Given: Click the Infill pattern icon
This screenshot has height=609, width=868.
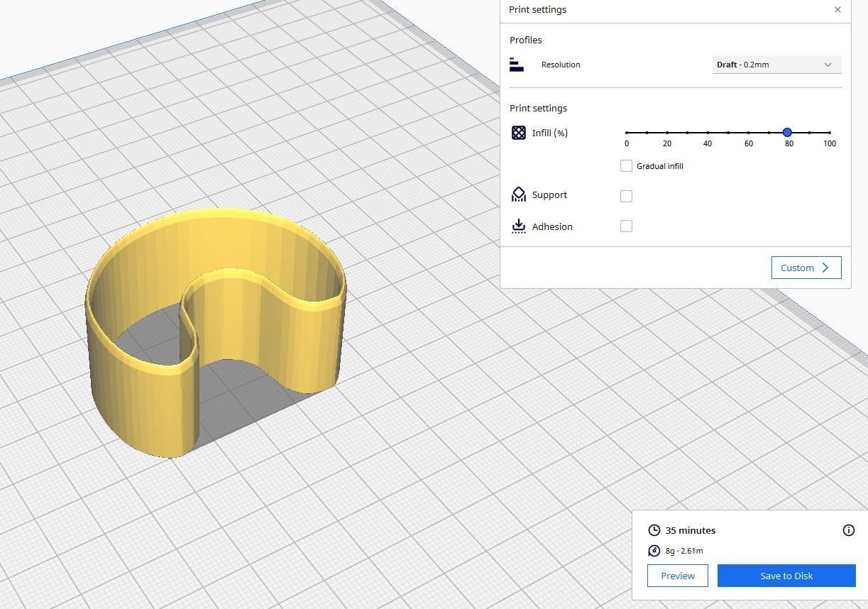Looking at the screenshot, I should pos(519,133).
